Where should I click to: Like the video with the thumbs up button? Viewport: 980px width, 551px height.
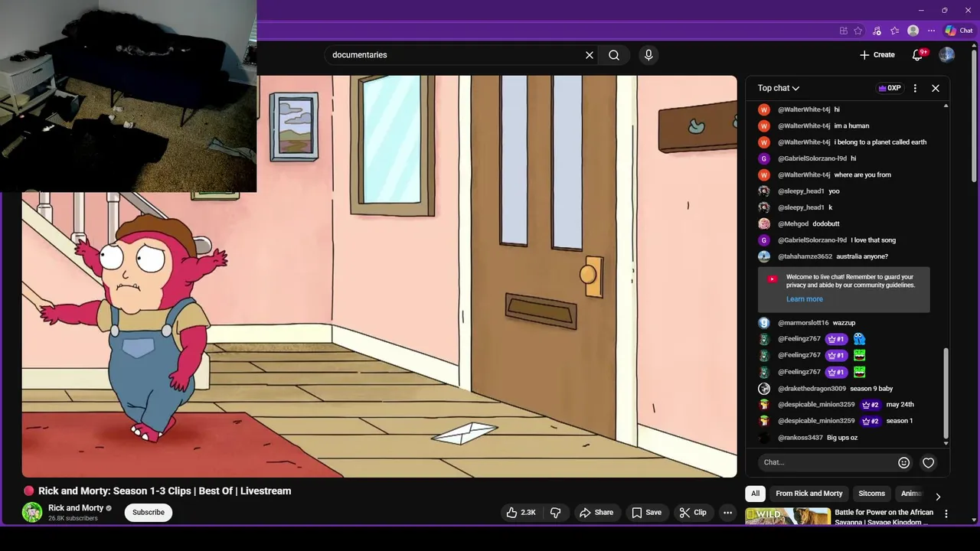click(x=521, y=513)
